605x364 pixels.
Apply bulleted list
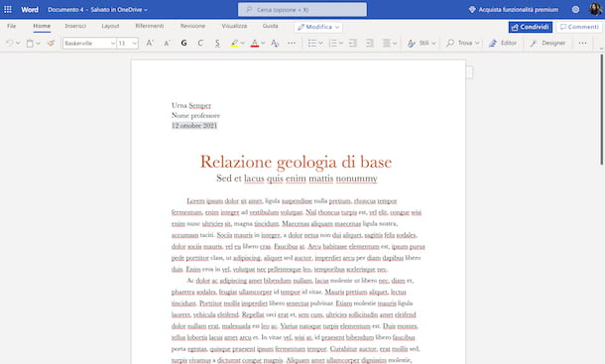(311, 44)
